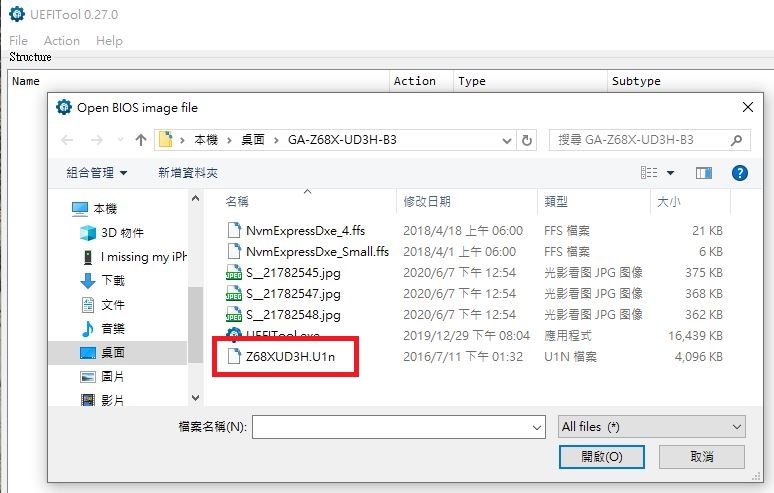Select 下載 in the navigation pane

(x=103, y=280)
